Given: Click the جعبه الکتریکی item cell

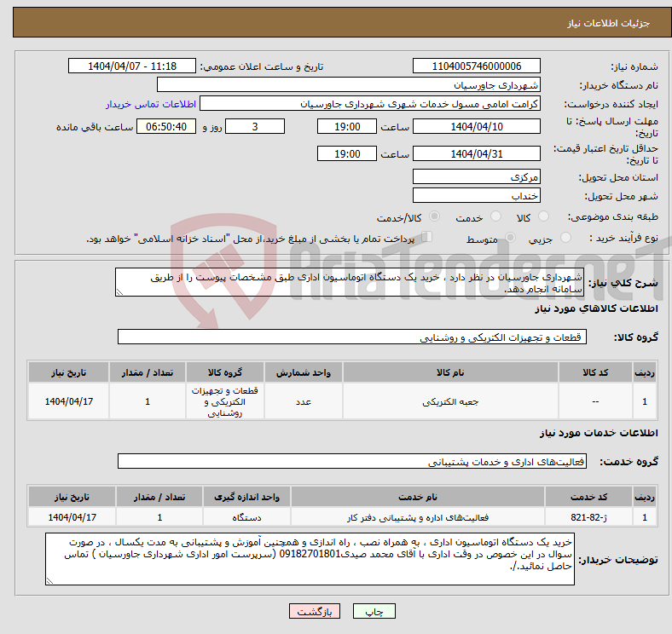Looking at the screenshot, I should click(450, 401).
